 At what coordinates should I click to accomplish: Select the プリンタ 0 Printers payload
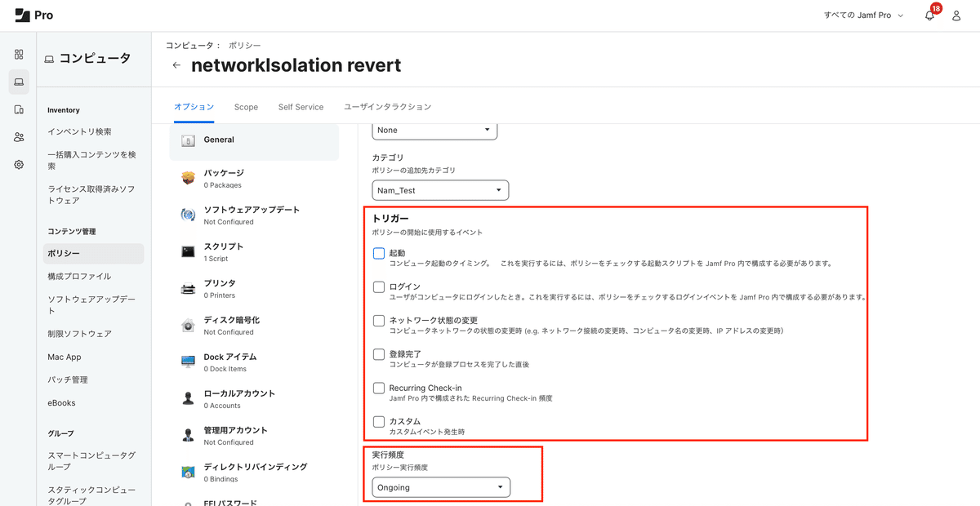pyautogui.click(x=253, y=288)
